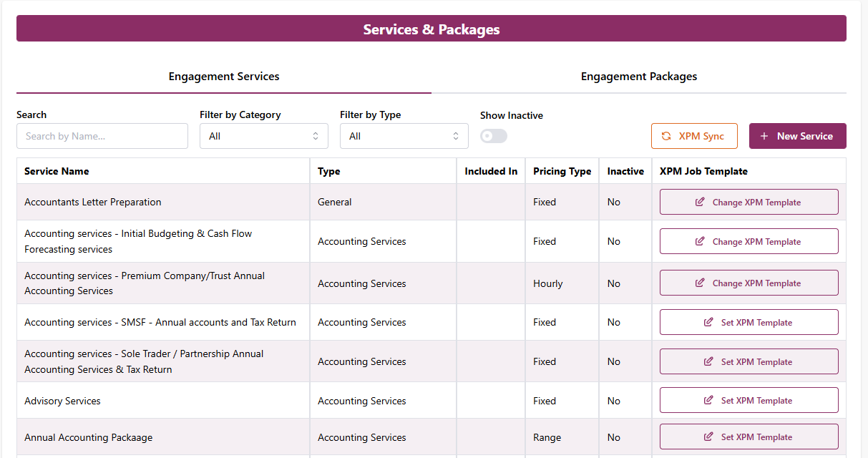Open the Filter by Category dropdown
The image size is (868, 458).
click(x=263, y=136)
